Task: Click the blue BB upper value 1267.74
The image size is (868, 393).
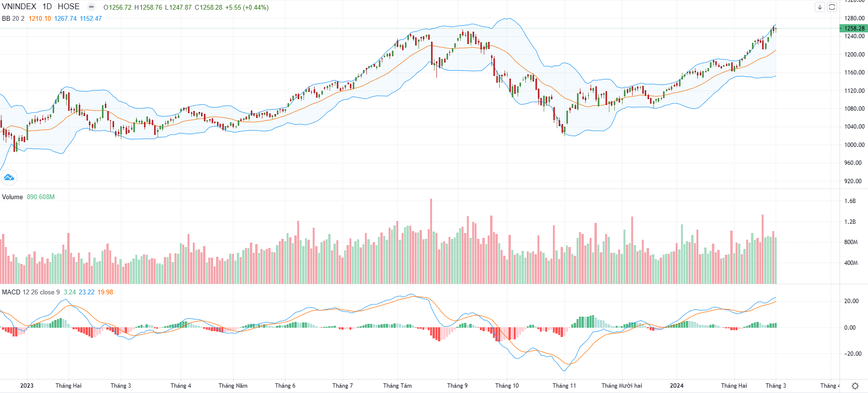Action: 65,18
